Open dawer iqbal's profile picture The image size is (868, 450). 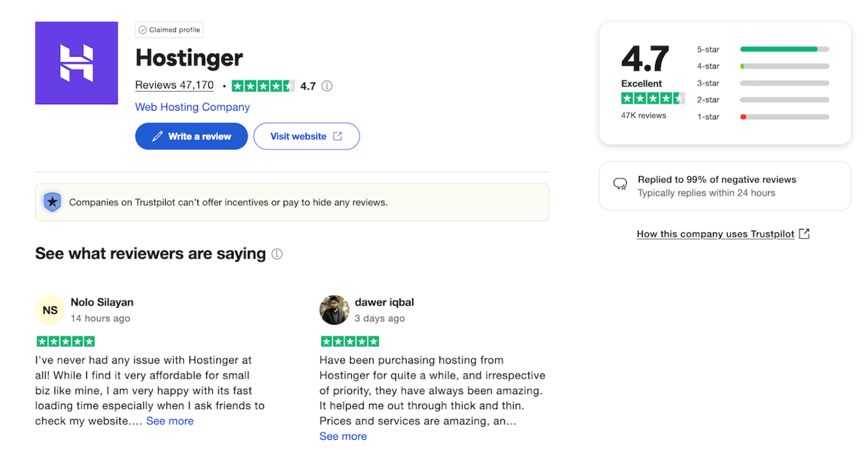tap(334, 310)
